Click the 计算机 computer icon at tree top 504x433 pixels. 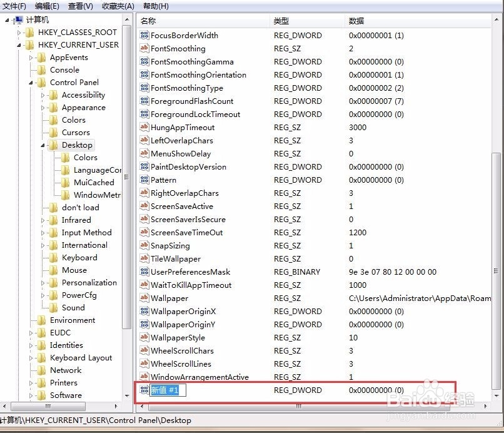[x=17, y=19]
